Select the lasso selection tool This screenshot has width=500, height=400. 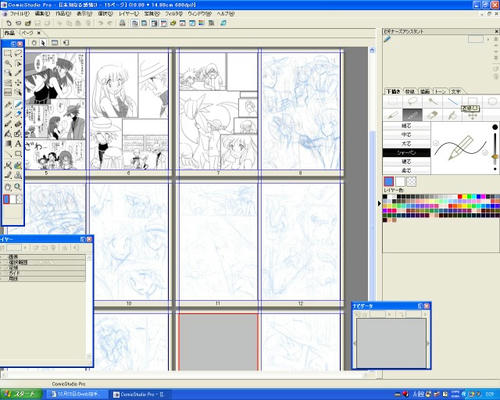(18, 53)
